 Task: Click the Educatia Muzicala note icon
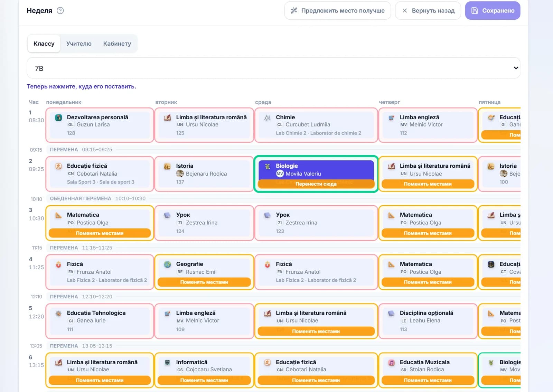tap(391, 363)
